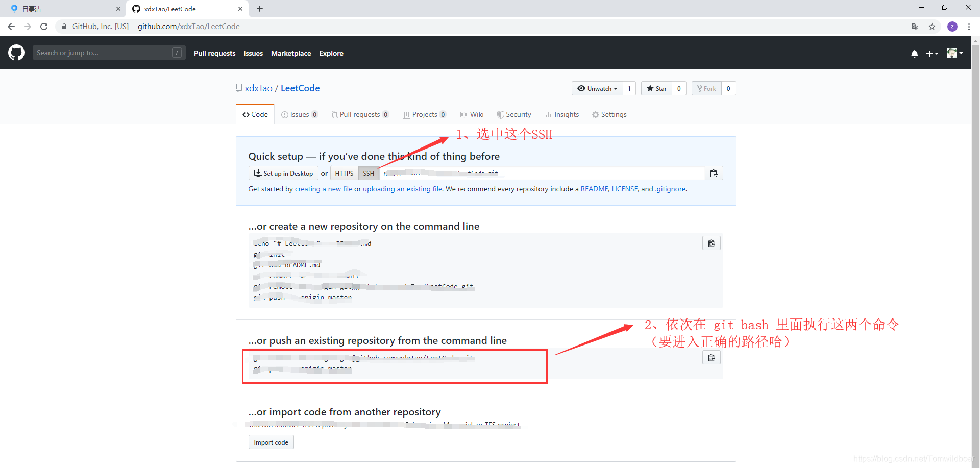Copy the create-new-repository commands
980x468 pixels.
click(712, 243)
